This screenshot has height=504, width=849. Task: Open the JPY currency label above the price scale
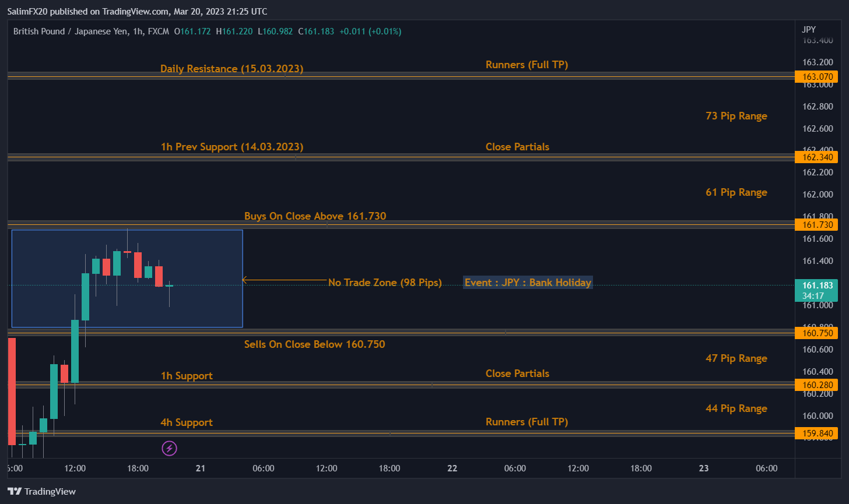[809, 30]
